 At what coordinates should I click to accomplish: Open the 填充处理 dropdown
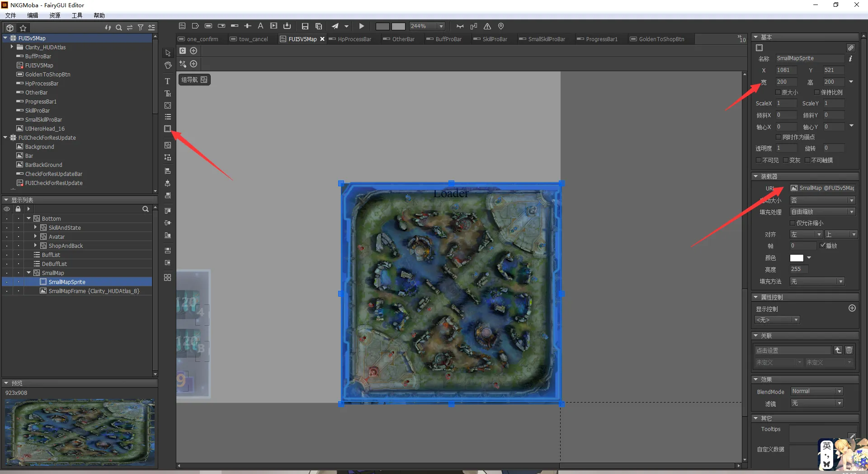[x=822, y=212]
